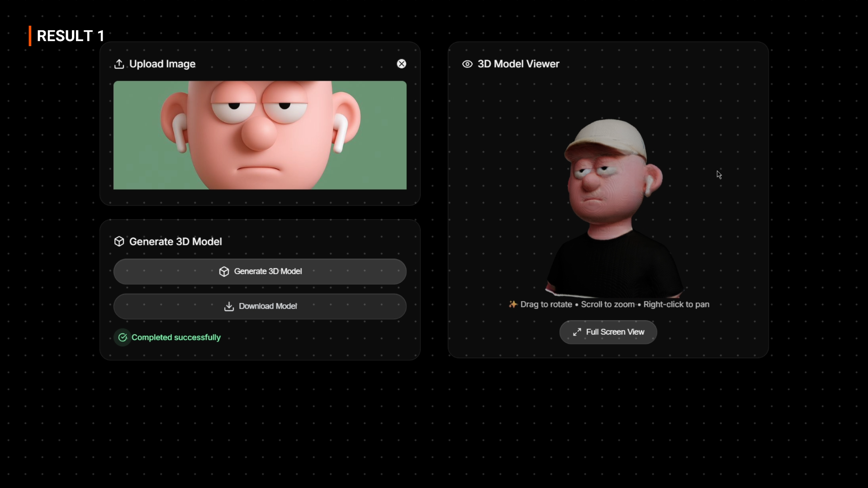Click the 3D character model in the viewer
Screen dimensions: 868x488
click(614, 208)
